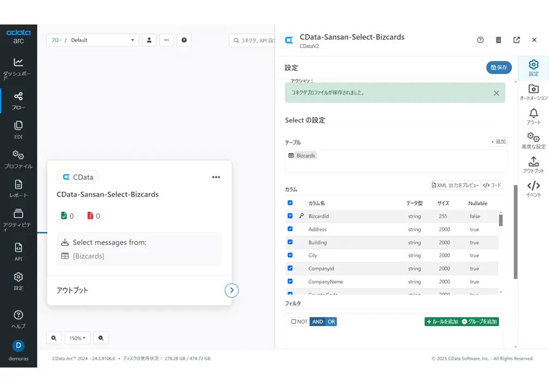
Task: Click the zoom in magnifier on canvas
Action: (x=54, y=338)
